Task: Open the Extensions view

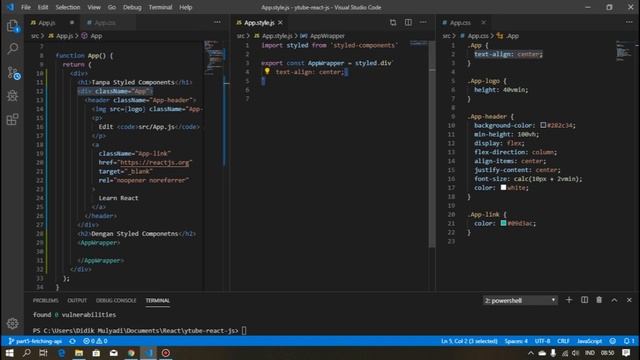Action: point(13,119)
